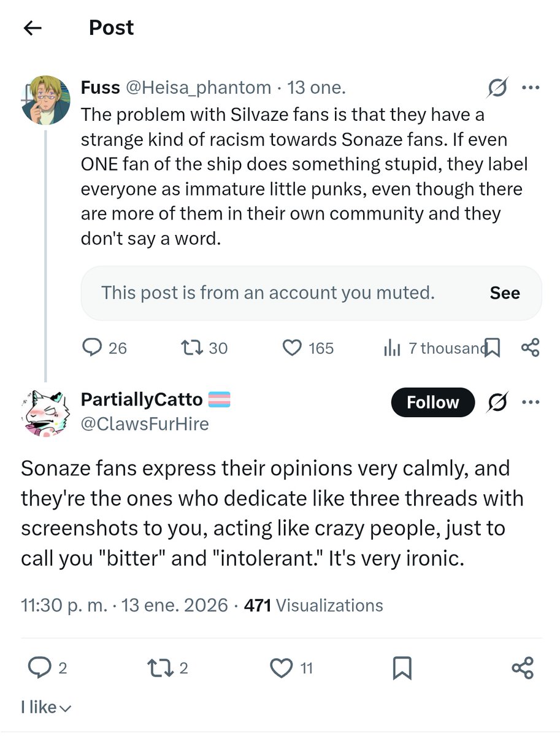This screenshot has height=736, width=560.
Task: Like Fuss's post with 165 likes
Action: click(x=291, y=348)
